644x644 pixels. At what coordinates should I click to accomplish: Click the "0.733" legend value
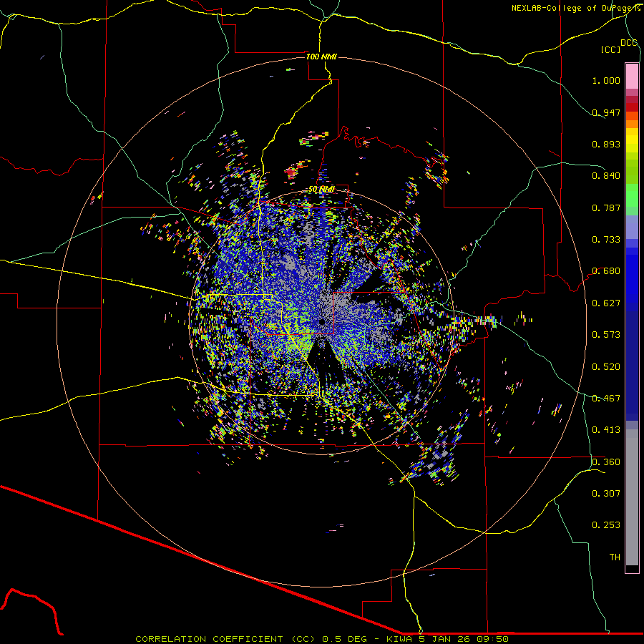[606, 240]
